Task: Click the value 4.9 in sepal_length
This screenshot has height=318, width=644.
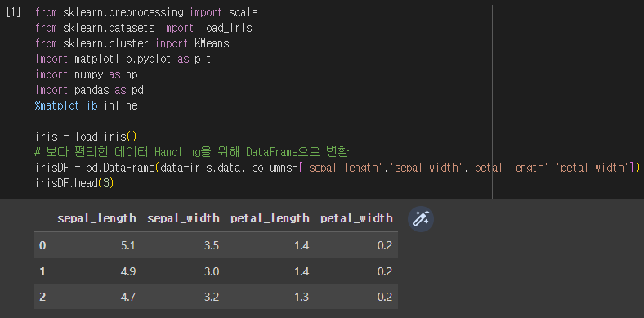Action: pyautogui.click(x=128, y=271)
